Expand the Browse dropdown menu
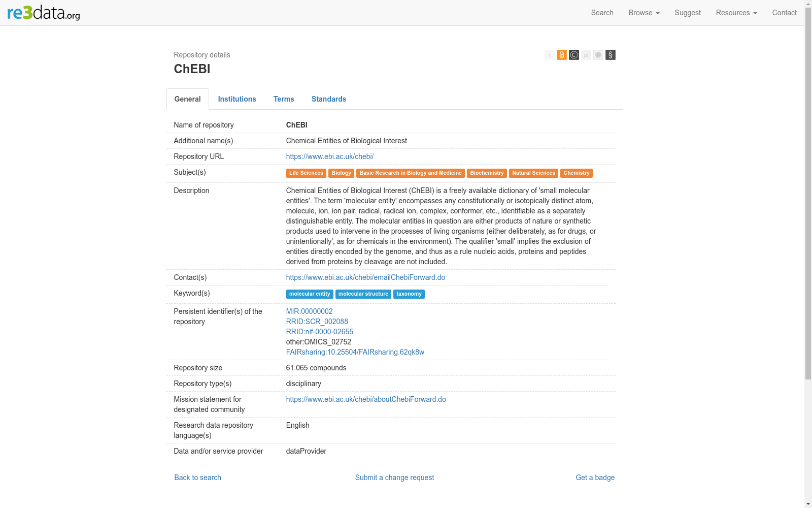This screenshot has width=812, height=508. pyautogui.click(x=644, y=13)
